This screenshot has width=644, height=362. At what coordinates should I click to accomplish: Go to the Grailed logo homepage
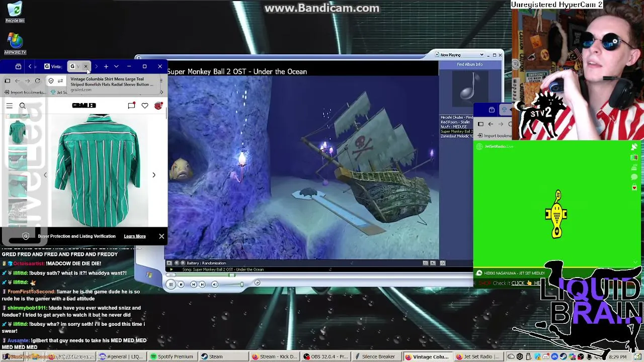(84, 106)
